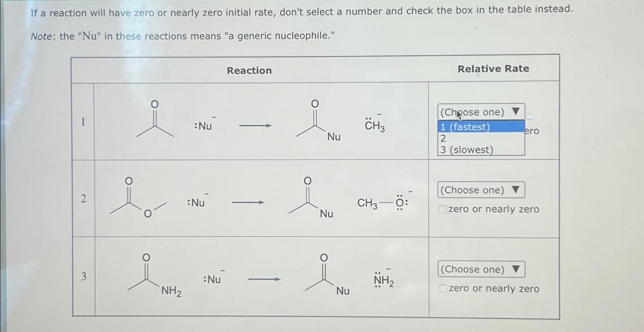
Task: Click the reaction arrow in row 1
Action: [x=255, y=126]
